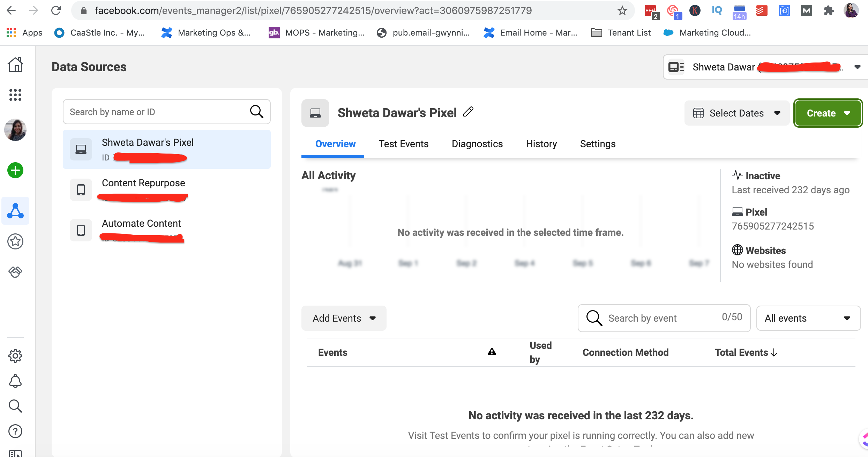Bookmark this page with star icon
Viewport: 868px width, 457px height.
(x=622, y=10)
